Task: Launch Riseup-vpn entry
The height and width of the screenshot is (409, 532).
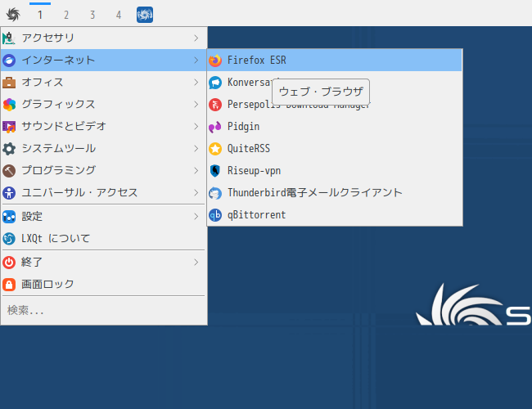Action: pos(335,171)
